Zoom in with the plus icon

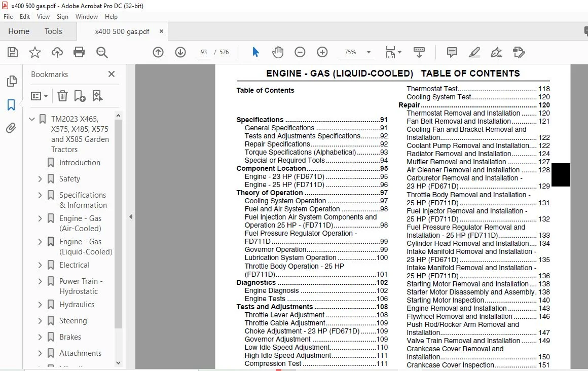tap(322, 52)
